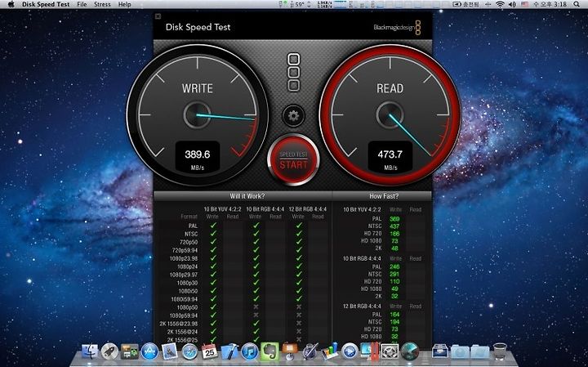Open the input source flag menu
This screenshot has height=367, width=588.
[524, 5]
